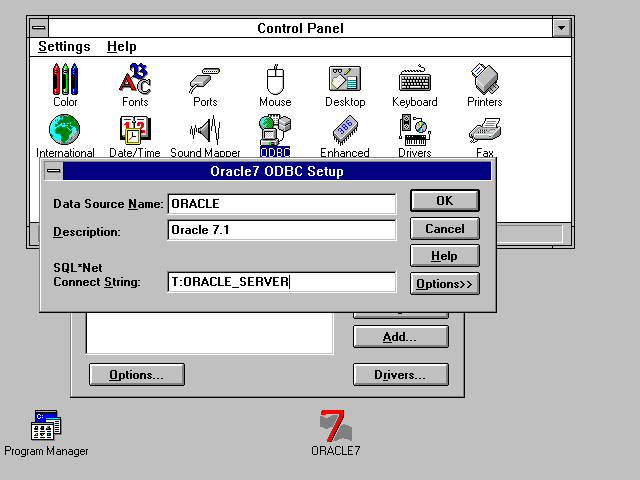Open the Oracle7 ODBC Setup system menu
Image resolution: width=640 pixels, height=480 pixels.
click(x=54, y=171)
